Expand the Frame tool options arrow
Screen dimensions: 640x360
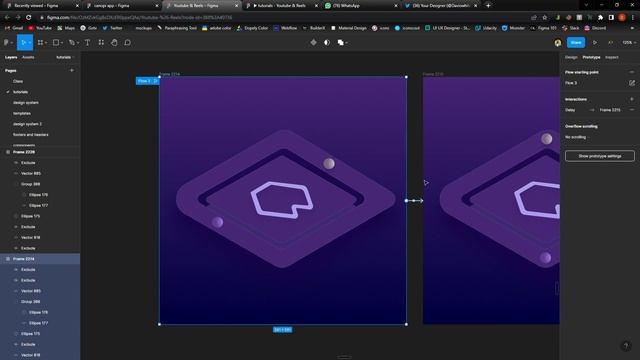[x=46, y=43]
